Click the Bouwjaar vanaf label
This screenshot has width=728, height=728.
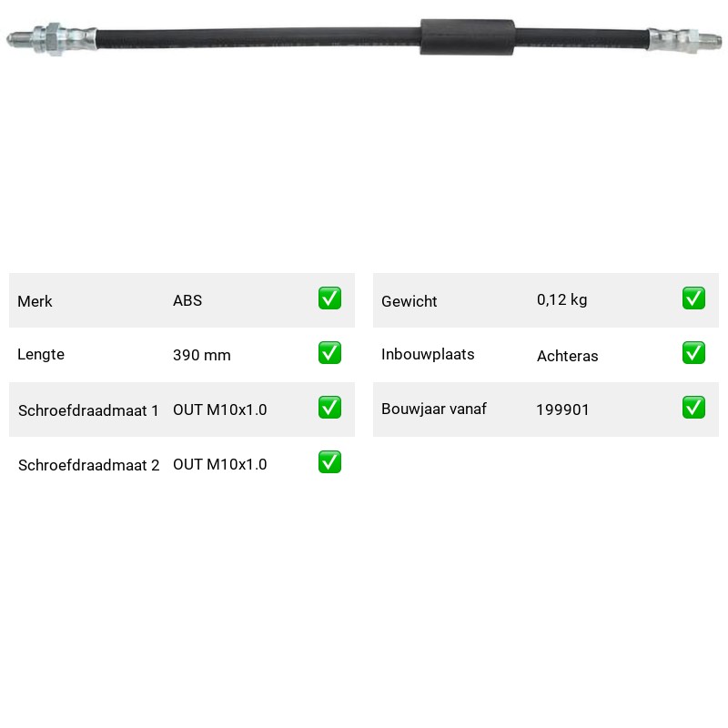pyautogui.click(x=434, y=409)
